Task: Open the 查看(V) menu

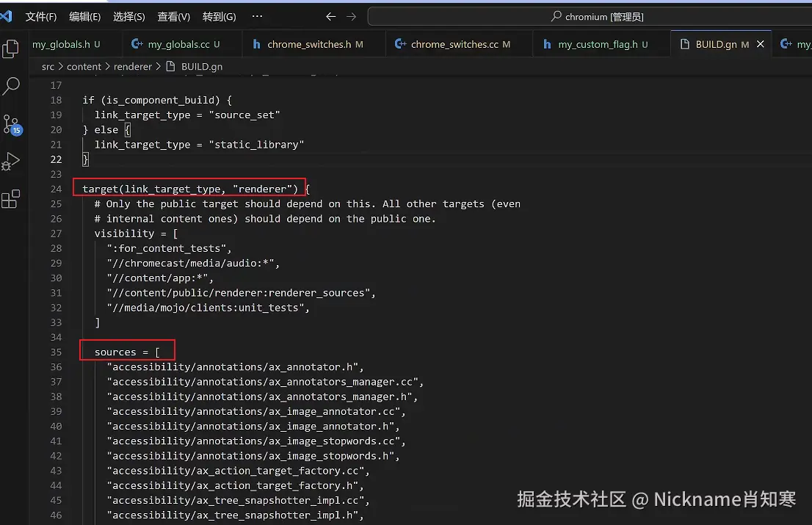Action: click(173, 17)
